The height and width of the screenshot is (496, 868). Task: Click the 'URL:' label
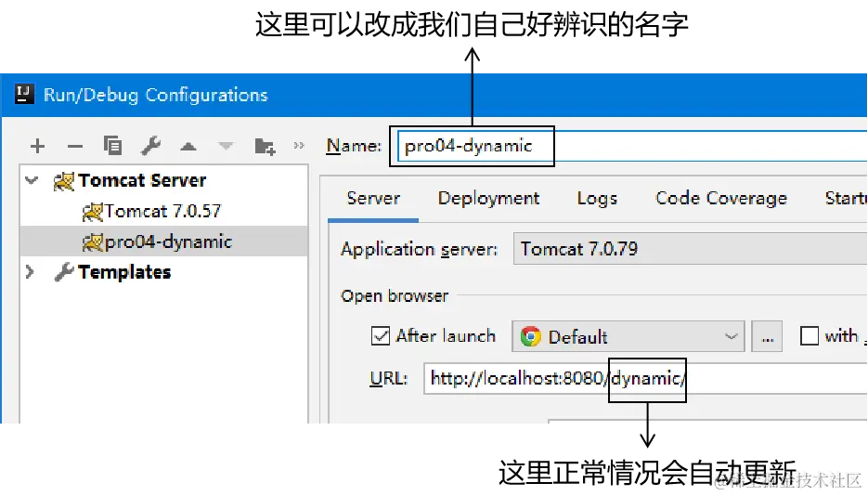pos(389,379)
